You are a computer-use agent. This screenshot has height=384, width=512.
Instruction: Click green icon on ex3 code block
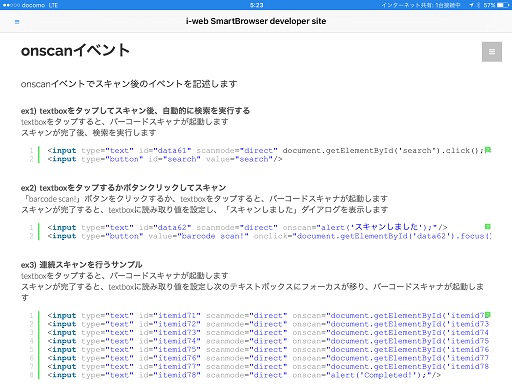click(488, 315)
